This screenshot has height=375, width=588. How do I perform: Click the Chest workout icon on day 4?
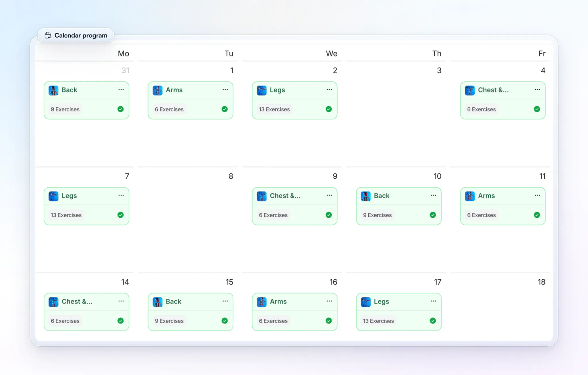coord(470,90)
